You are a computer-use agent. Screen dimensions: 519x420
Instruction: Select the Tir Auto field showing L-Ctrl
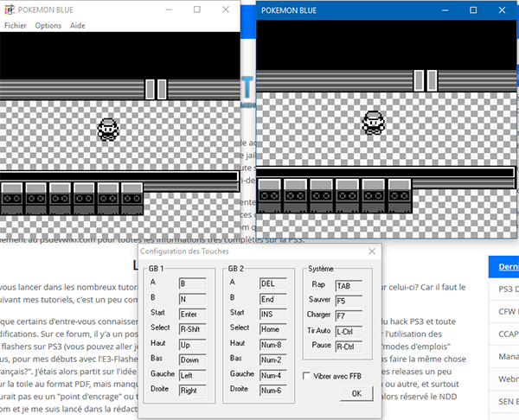349,331
